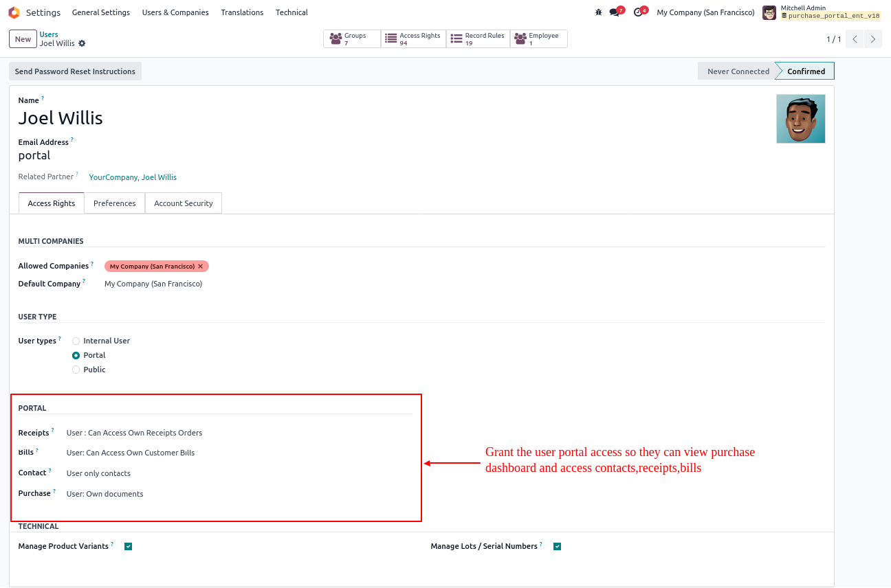Open the Receipts access level dropdown
This screenshot has width=891, height=588.
(x=135, y=433)
